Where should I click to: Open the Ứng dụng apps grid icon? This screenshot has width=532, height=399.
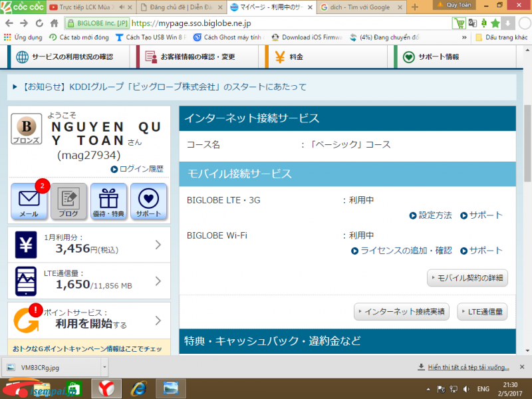click(7, 37)
